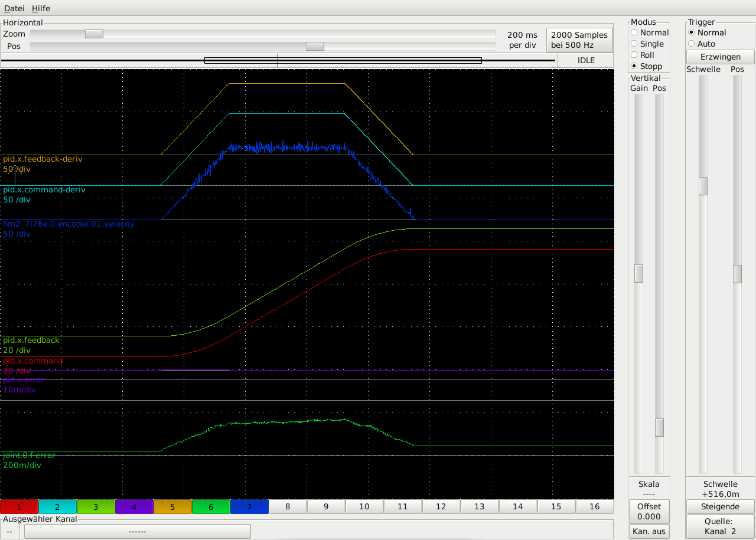Screen dimensions: 756x540
Task: Select channel 16 button
Action: [595, 506]
